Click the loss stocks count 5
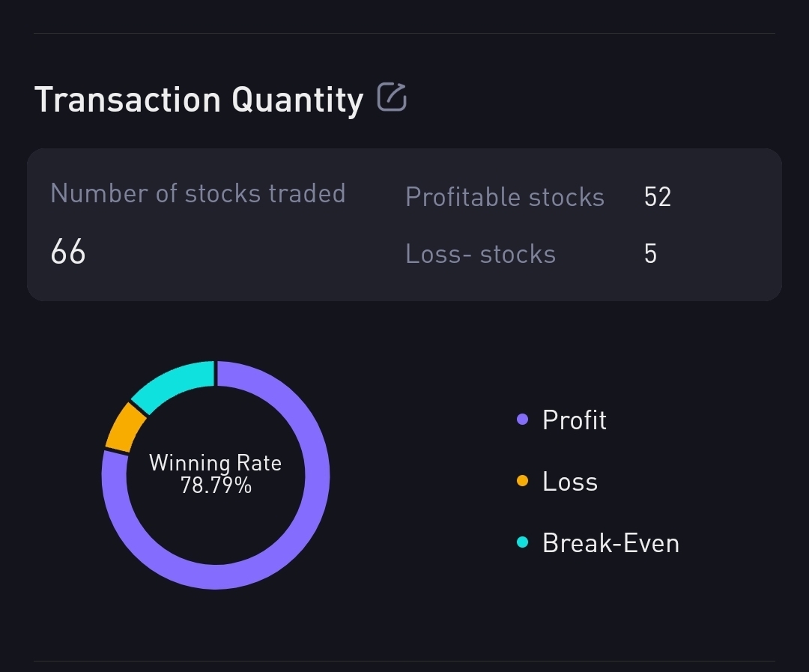Image resolution: width=809 pixels, height=672 pixels. point(650,254)
